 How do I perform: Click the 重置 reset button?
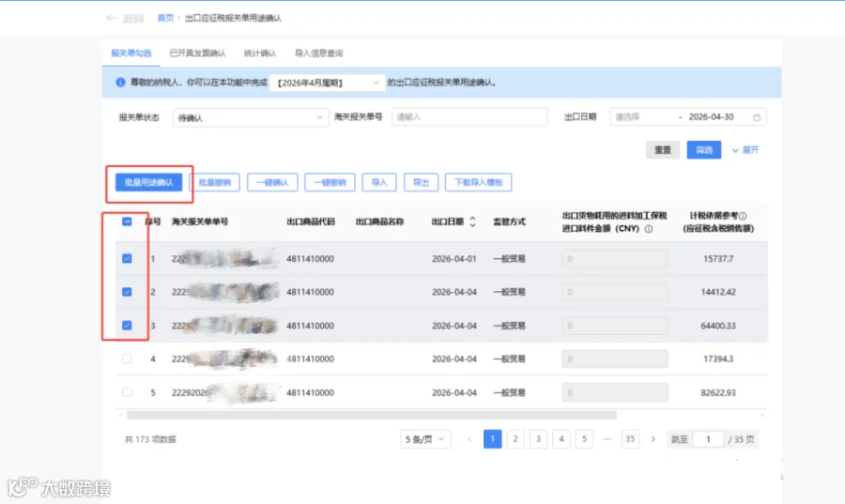tap(663, 149)
